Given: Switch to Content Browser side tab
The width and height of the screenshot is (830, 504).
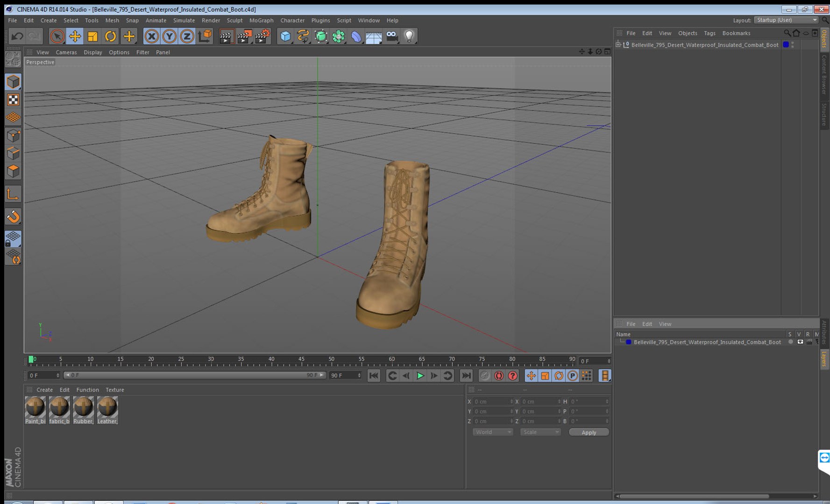Looking at the screenshot, I should pos(824,74).
